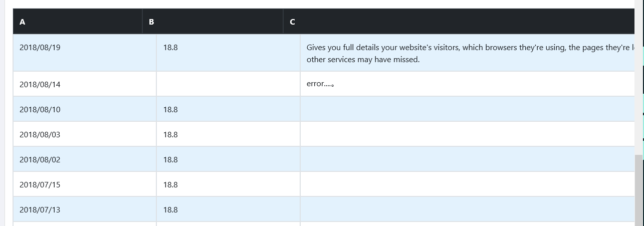This screenshot has height=226, width=644.
Task: Select the 2018/07/13 date cell
Action: pyautogui.click(x=40, y=210)
